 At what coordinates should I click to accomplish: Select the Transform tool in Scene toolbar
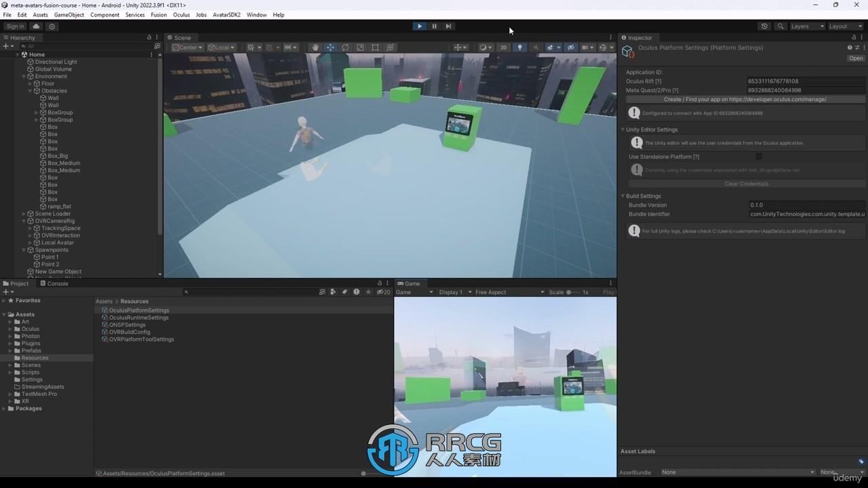click(x=390, y=47)
